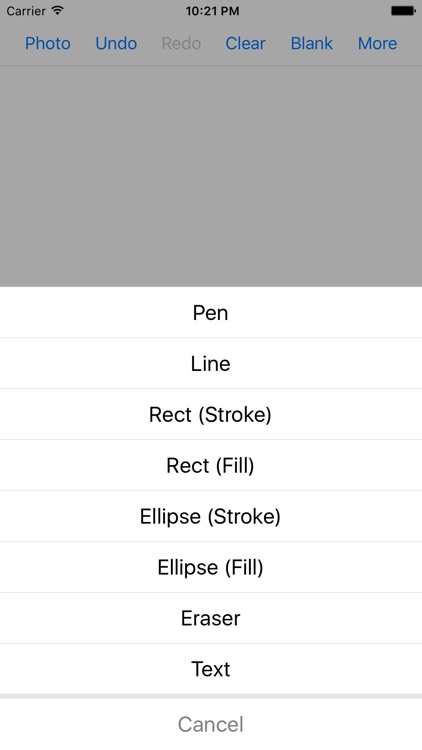Tap the battery status icon
Viewport: 422px width, 750px height.
(403, 11)
